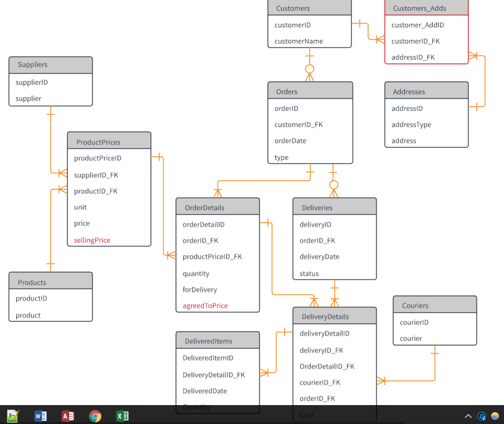Select the forDelivery field

tap(199, 290)
